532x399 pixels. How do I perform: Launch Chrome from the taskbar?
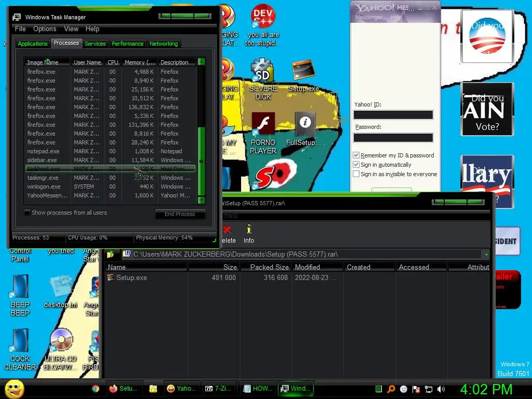pyautogui.click(x=96, y=389)
